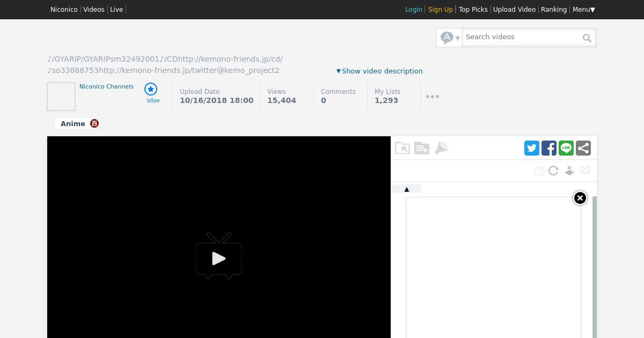Click the Login link
Image resolution: width=644 pixels, height=338 pixels.
(x=414, y=10)
